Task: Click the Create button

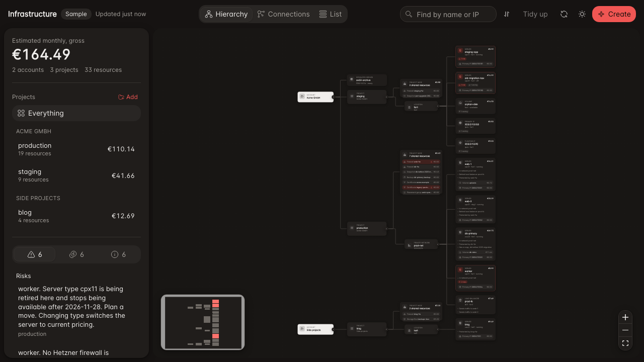Action: click(614, 14)
